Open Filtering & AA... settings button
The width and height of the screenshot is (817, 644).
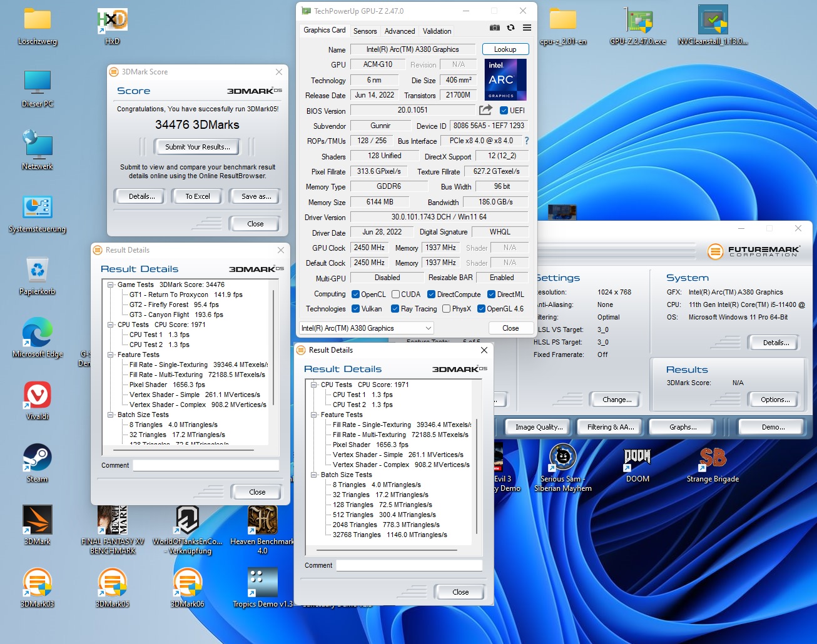coord(611,427)
